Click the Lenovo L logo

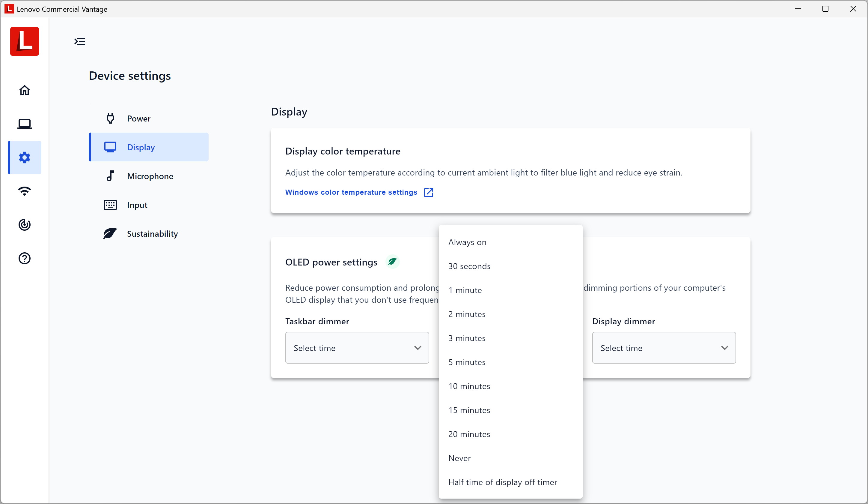pos(25,41)
